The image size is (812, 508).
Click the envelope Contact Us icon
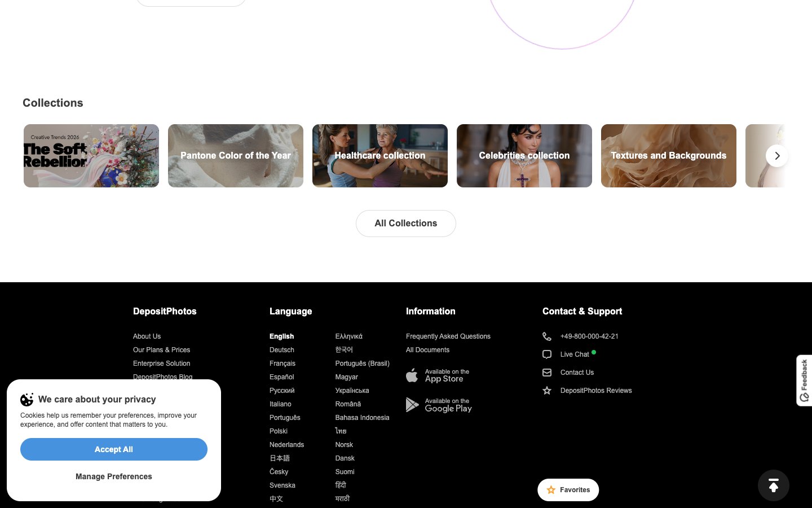click(547, 373)
